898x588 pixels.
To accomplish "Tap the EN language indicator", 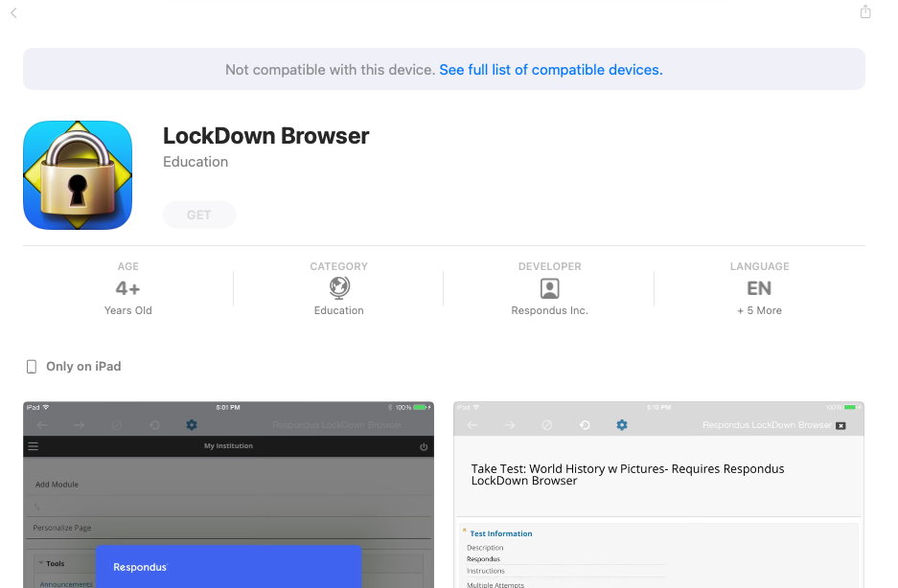I will coord(759,288).
